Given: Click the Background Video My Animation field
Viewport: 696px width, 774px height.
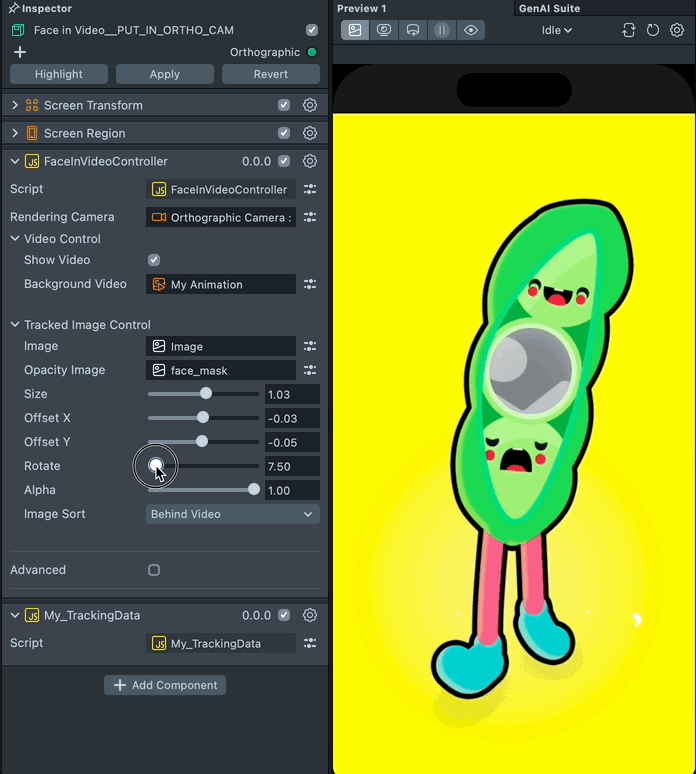Looking at the screenshot, I should pos(221,284).
